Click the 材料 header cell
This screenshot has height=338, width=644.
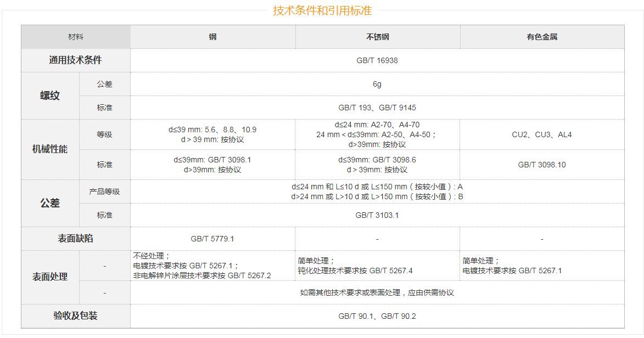point(76,37)
